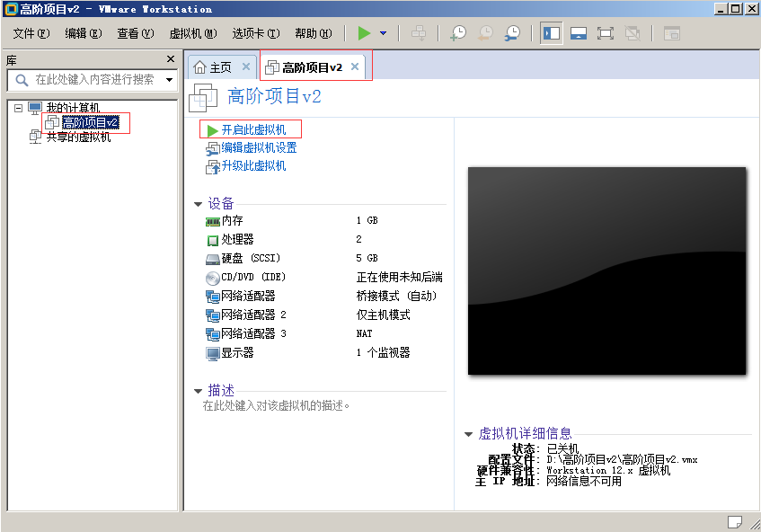The height and width of the screenshot is (532, 761).
Task: Collapse the 我的计算机 tree node
Action: coord(18,108)
